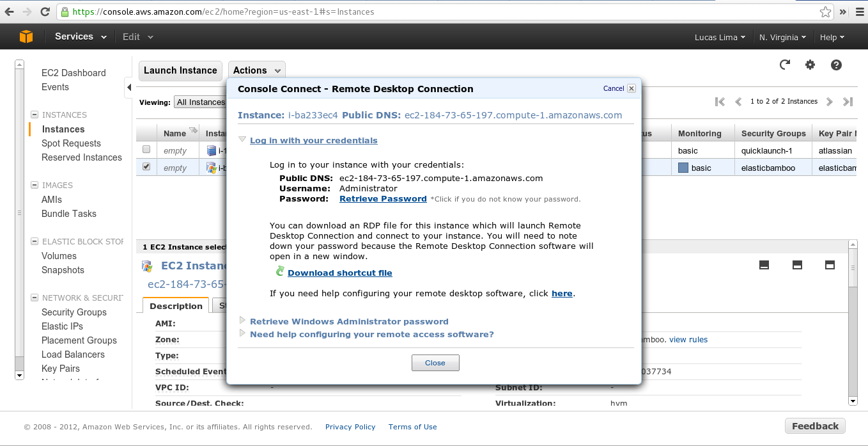This screenshot has height=446, width=868.
Task: Click the tag icon beside Name column
Action: pos(194,131)
